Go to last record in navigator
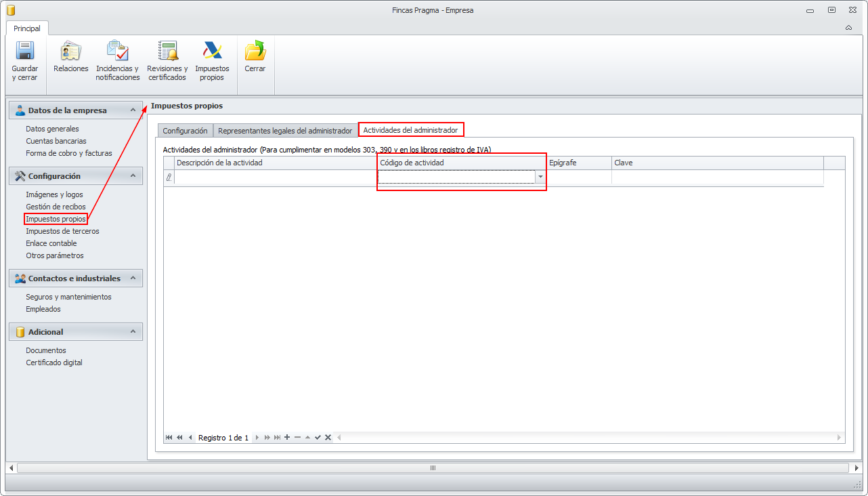The height and width of the screenshot is (496, 868). (x=277, y=438)
